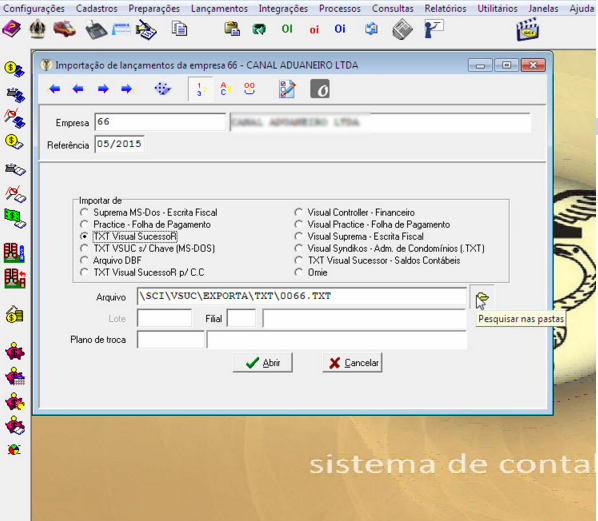Open the Configurações menu
The image size is (598, 521).
(34, 8)
